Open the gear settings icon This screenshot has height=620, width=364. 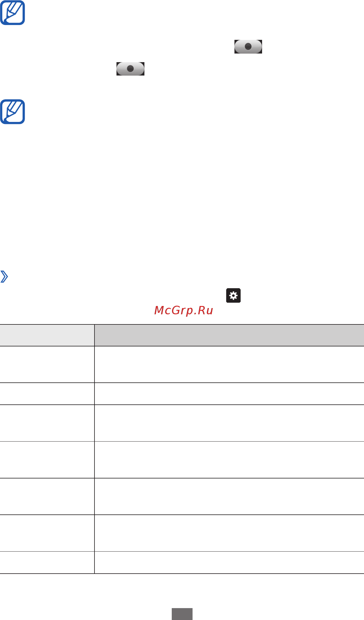coord(234,295)
